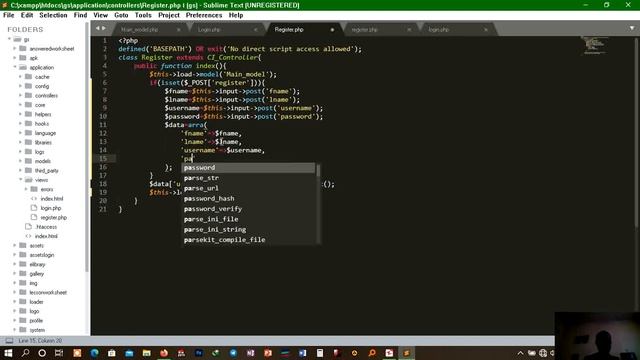This screenshot has width=640, height=360.
Task: Open the tab list dropdown arrow
Action: pos(632,28)
